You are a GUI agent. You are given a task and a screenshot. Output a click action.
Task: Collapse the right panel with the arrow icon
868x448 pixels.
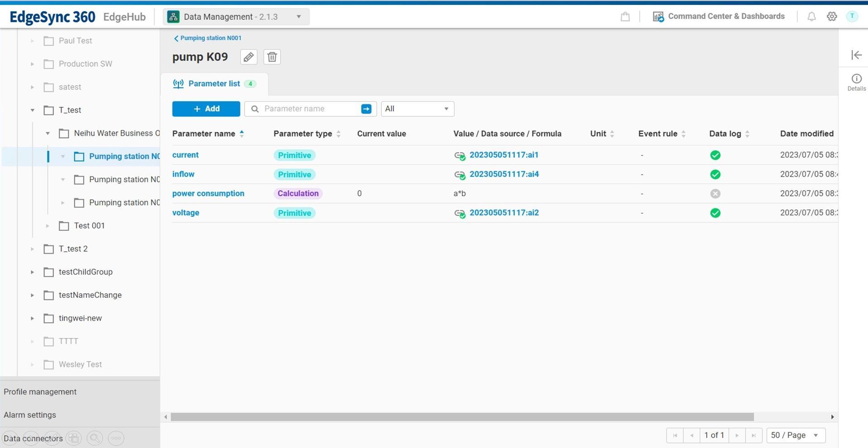click(x=856, y=55)
